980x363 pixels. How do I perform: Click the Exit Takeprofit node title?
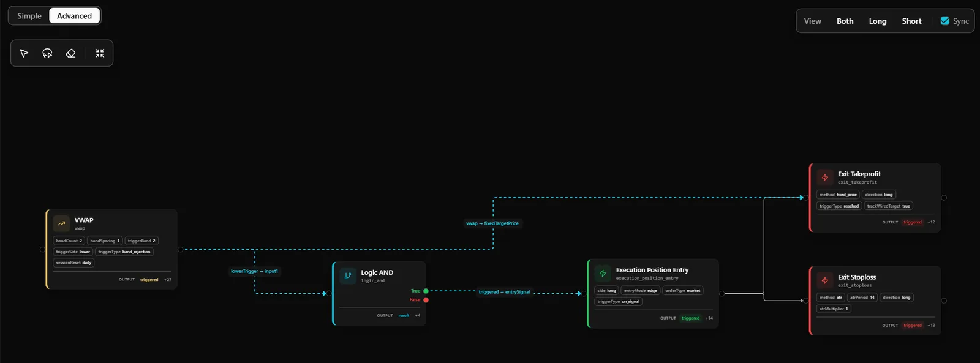pyautogui.click(x=859, y=174)
